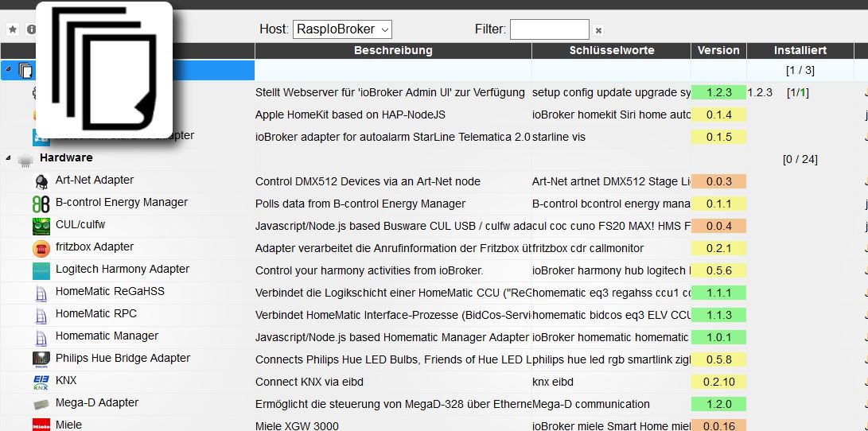Click the small stacked-pages group icon in selected row
Viewport: 868px width, 431px height.
pyautogui.click(x=25, y=70)
